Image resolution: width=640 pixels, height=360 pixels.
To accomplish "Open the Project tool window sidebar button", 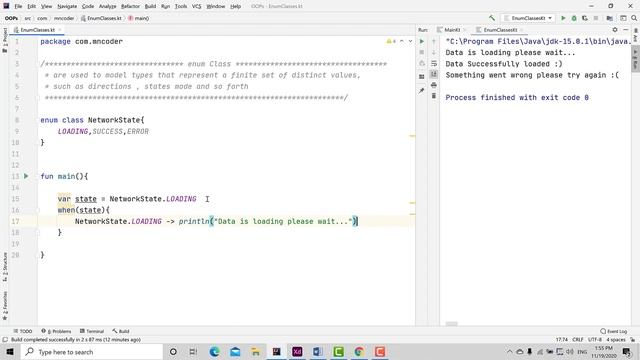I will coord(5,40).
